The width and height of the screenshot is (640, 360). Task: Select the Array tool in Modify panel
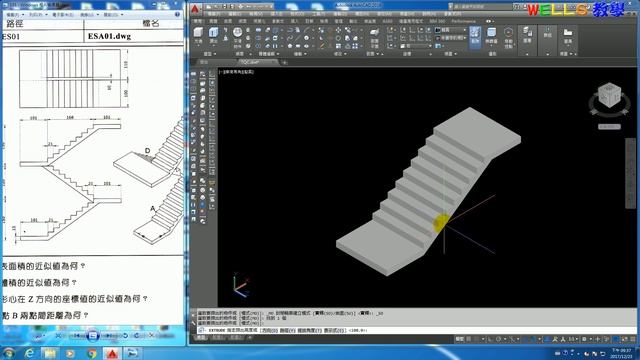pos(356,46)
